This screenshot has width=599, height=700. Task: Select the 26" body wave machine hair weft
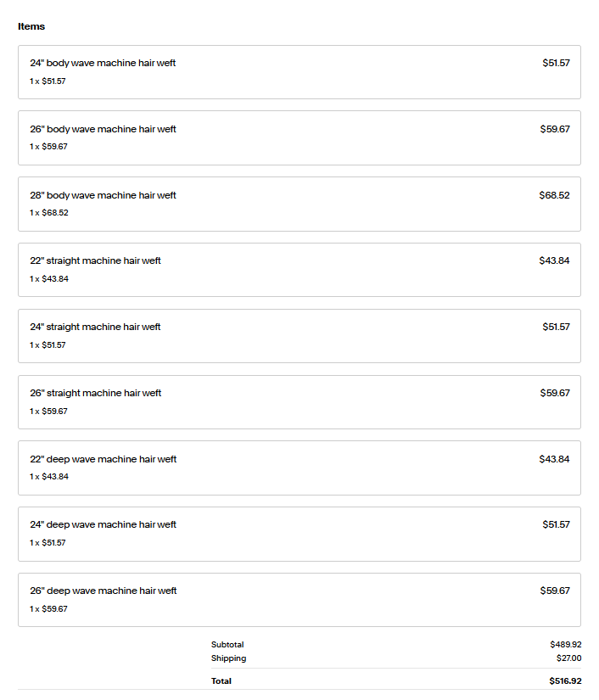coord(103,130)
